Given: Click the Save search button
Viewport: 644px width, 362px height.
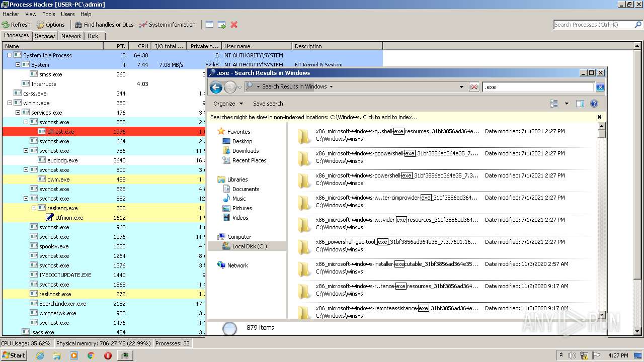Looking at the screenshot, I should pos(268,104).
